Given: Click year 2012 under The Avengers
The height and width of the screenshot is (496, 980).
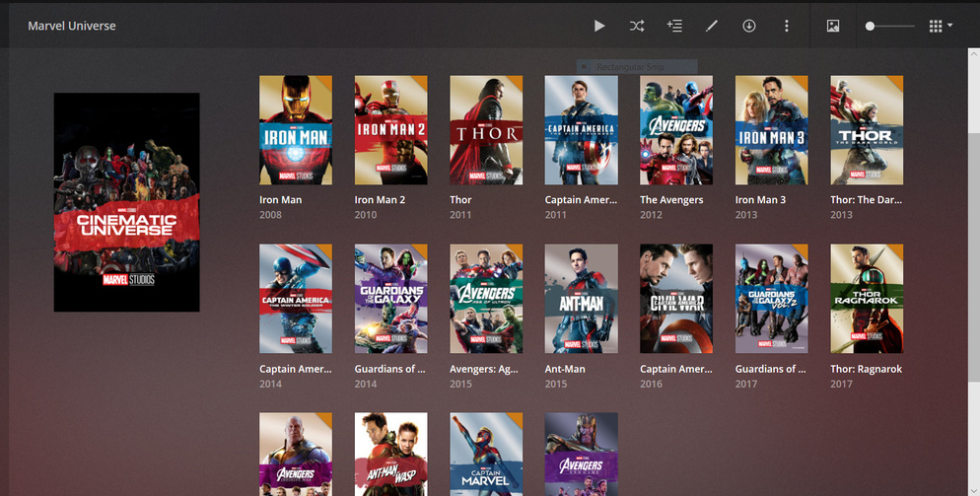Looking at the screenshot, I should (652, 215).
